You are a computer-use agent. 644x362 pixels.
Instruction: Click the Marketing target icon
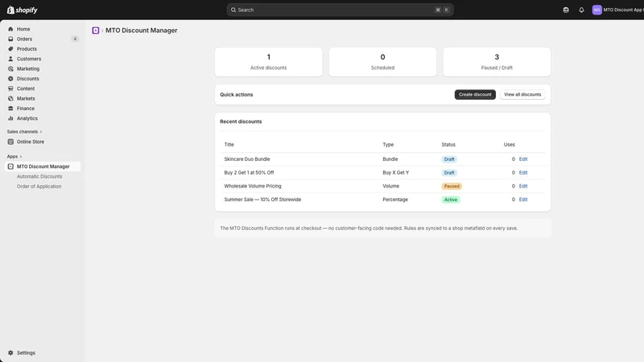tap(10, 68)
